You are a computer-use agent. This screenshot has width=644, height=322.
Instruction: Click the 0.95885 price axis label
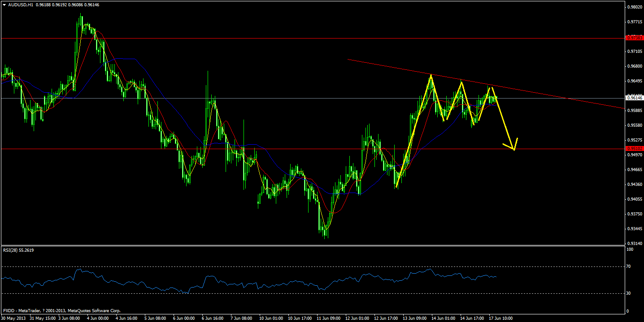click(634, 111)
